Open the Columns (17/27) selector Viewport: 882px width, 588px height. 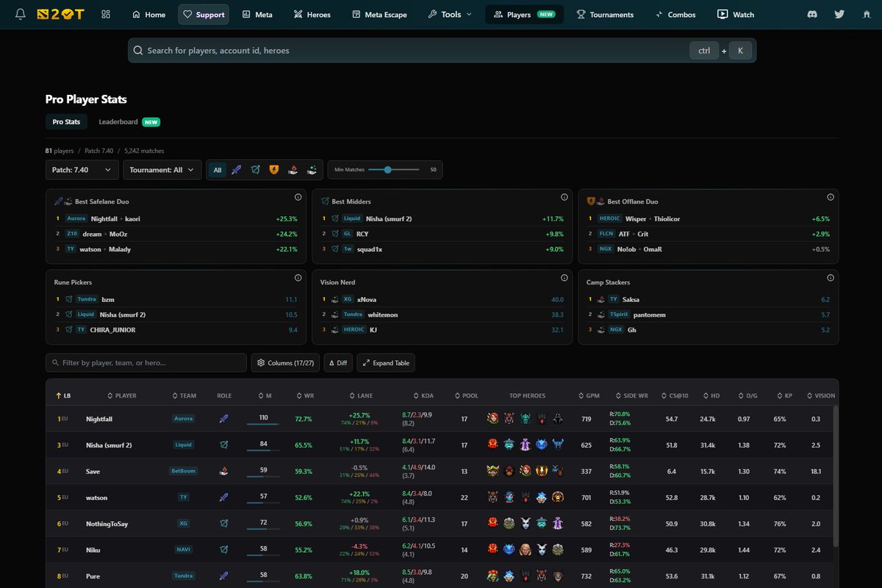coord(286,363)
